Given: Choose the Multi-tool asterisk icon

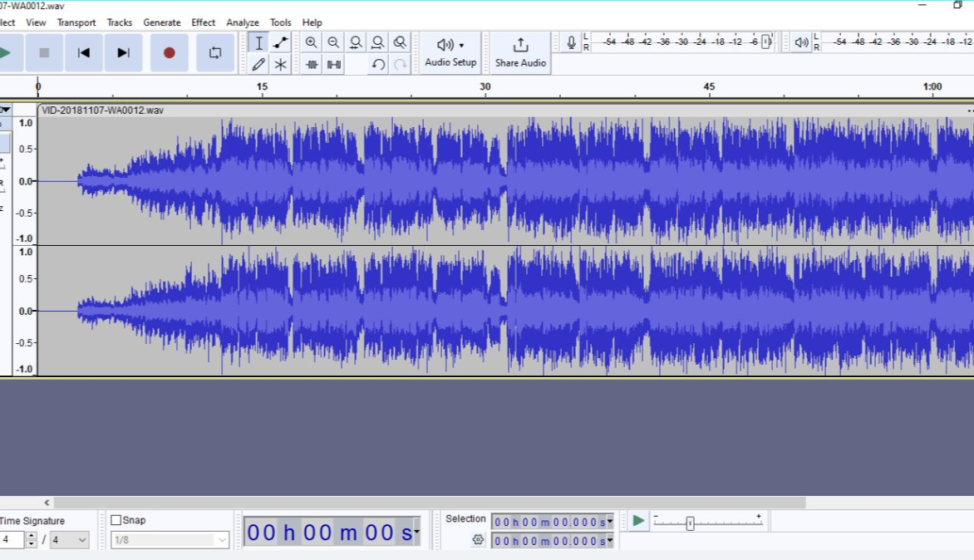Looking at the screenshot, I should coord(281,65).
